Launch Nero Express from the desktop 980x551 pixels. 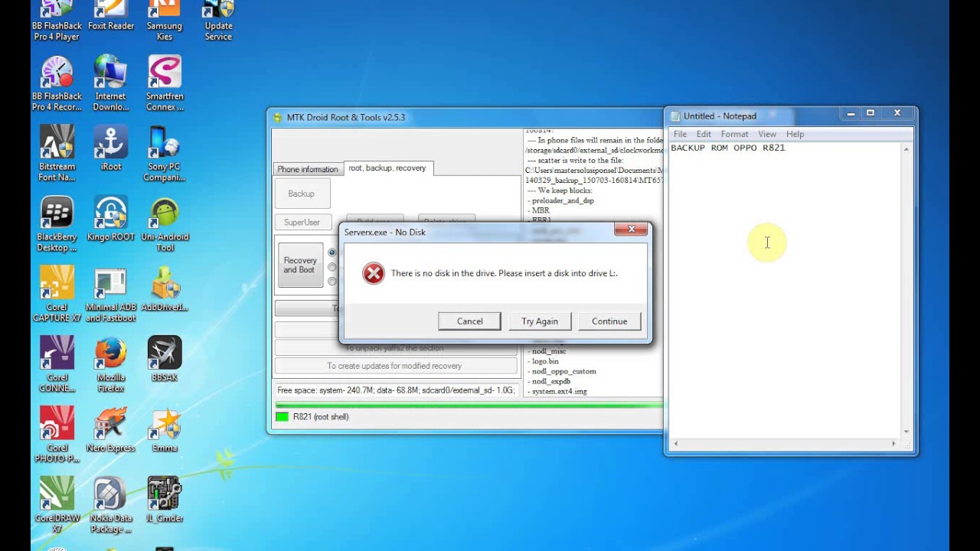click(x=110, y=431)
